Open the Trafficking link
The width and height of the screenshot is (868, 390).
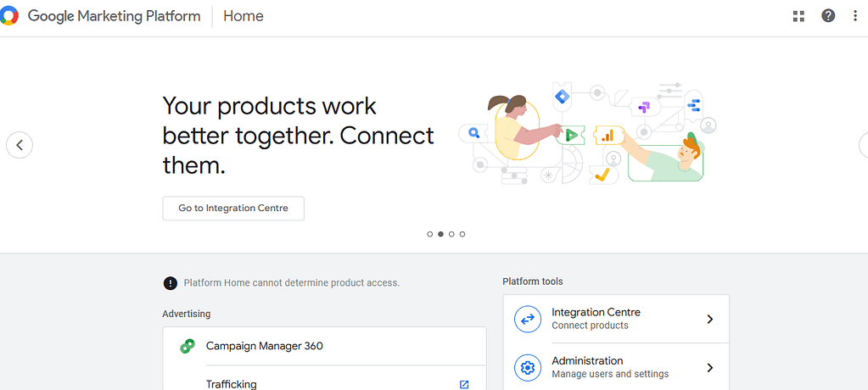pos(232,384)
